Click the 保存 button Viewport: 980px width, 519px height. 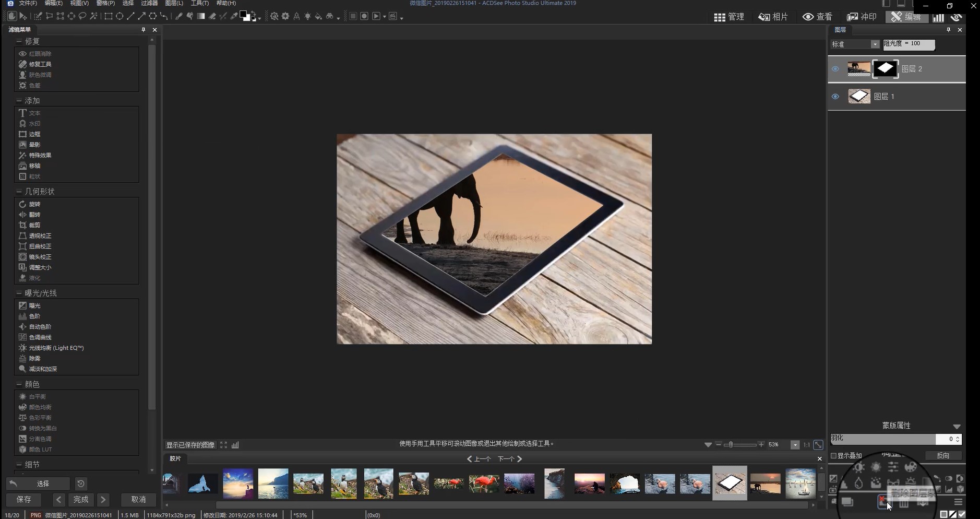[23, 500]
